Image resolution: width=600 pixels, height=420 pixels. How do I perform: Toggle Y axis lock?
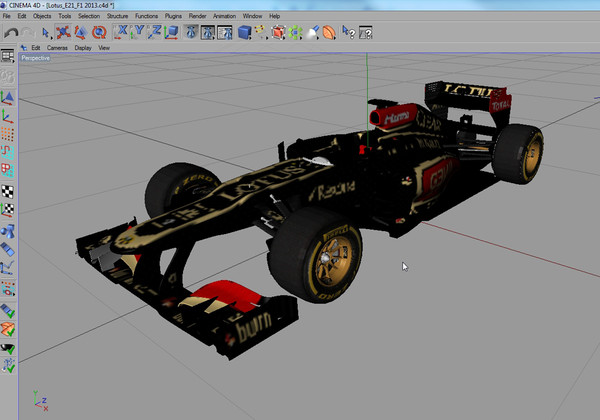click(x=137, y=32)
